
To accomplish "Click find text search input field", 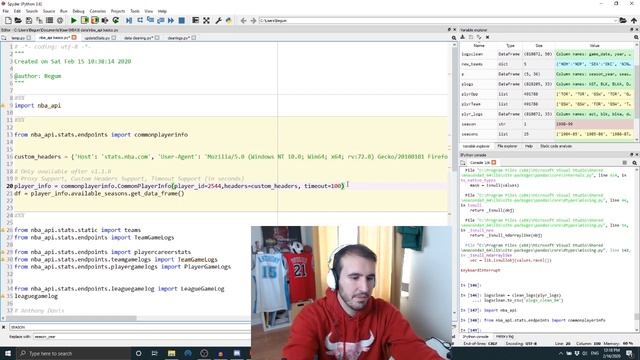I will [130, 327].
